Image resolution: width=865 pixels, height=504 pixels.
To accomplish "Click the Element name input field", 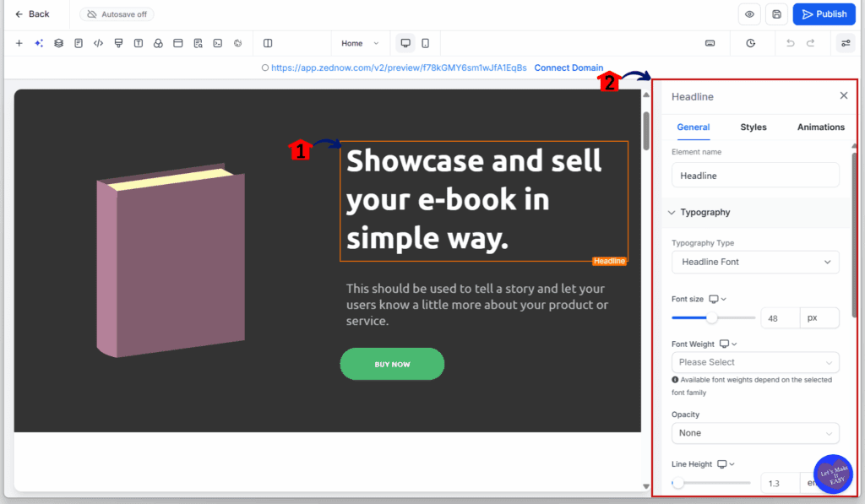I will (x=754, y=174).
